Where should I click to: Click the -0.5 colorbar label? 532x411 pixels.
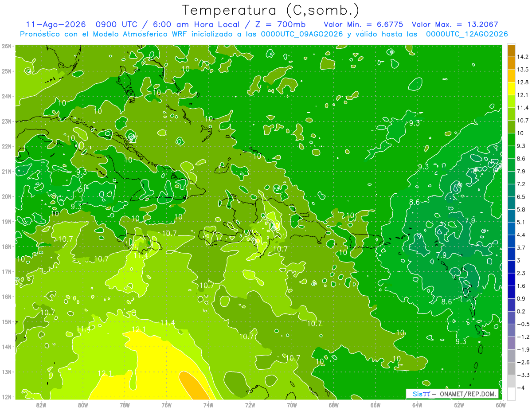tap(523, 324)
